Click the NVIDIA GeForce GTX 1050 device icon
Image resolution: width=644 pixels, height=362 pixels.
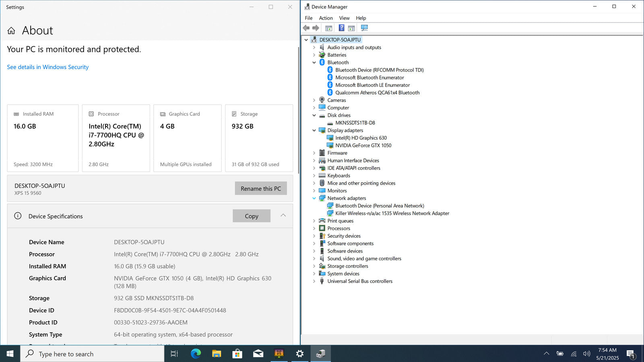(x=330, y=146)
